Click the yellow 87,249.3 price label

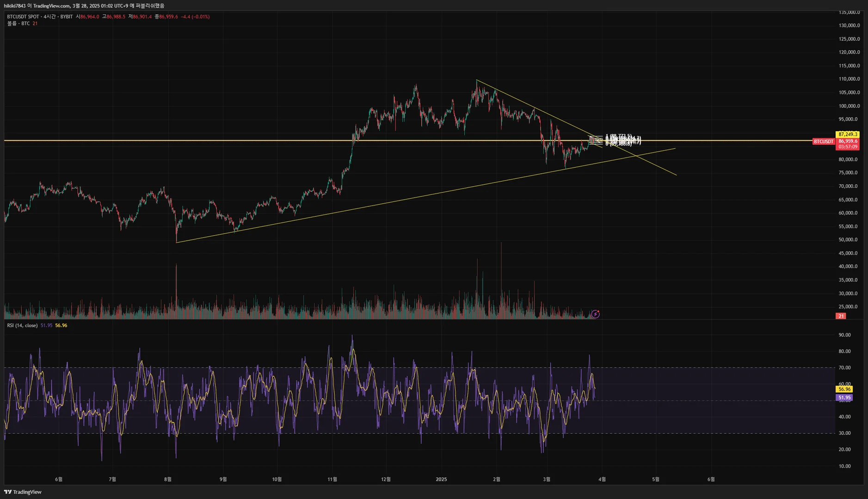pyautogui.click(x=848, y=134)
